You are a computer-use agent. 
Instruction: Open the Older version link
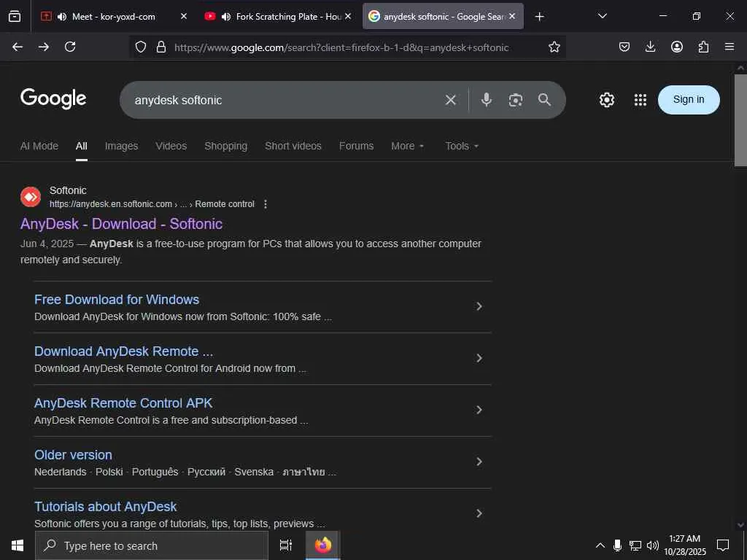[74, 455]
